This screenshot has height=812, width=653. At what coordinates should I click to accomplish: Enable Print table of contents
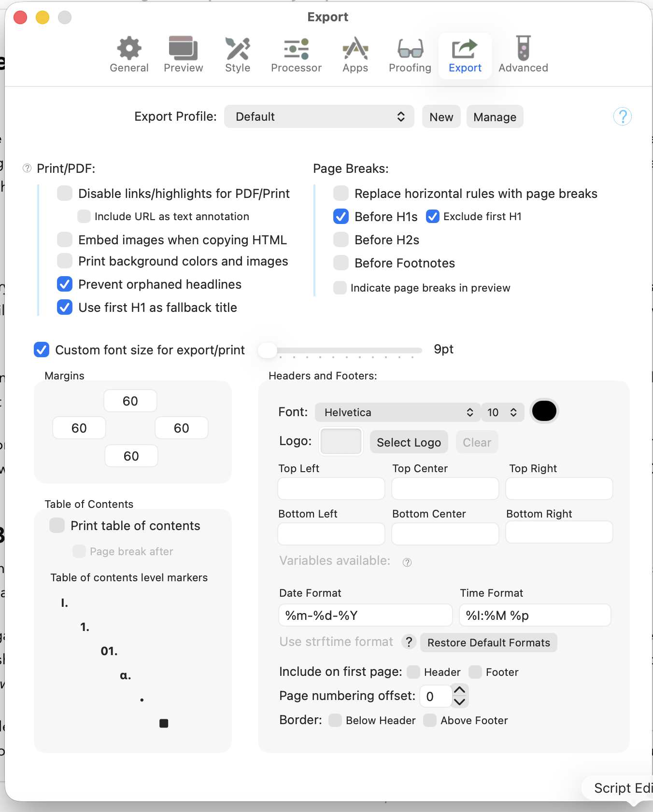57,525
